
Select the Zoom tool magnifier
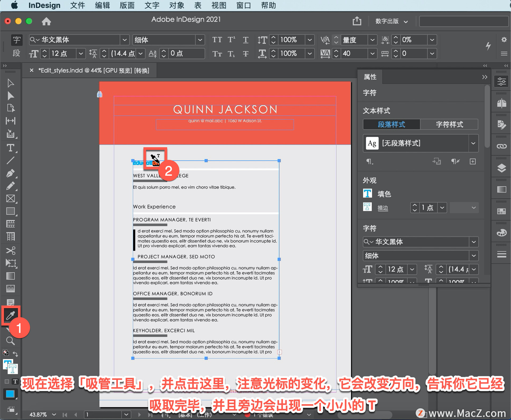(10, 341)
